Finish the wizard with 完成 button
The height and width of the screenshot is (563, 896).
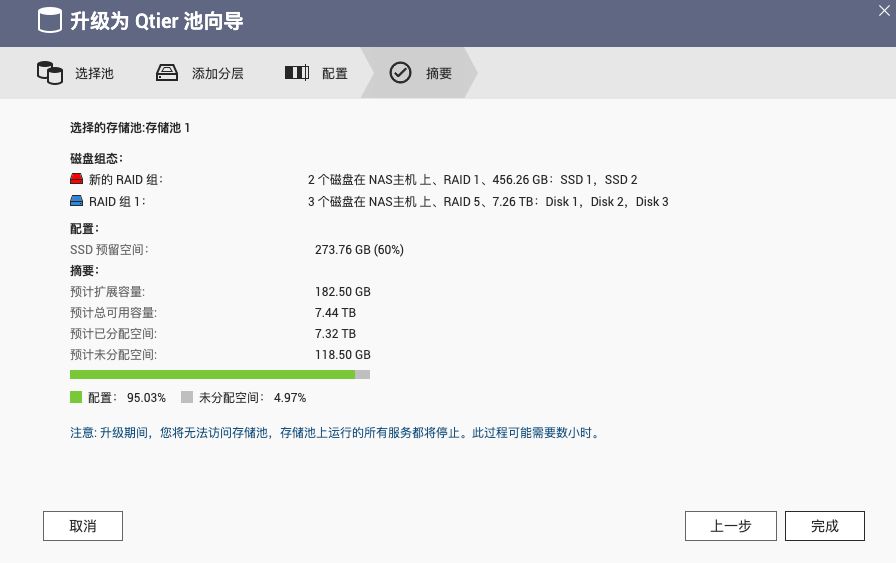click(x=824, y=526)
